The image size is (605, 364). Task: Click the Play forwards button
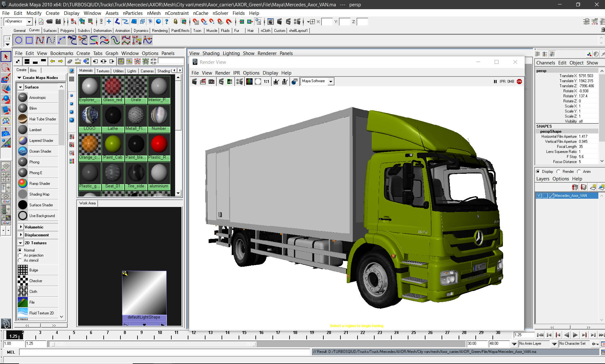point(575,335)
